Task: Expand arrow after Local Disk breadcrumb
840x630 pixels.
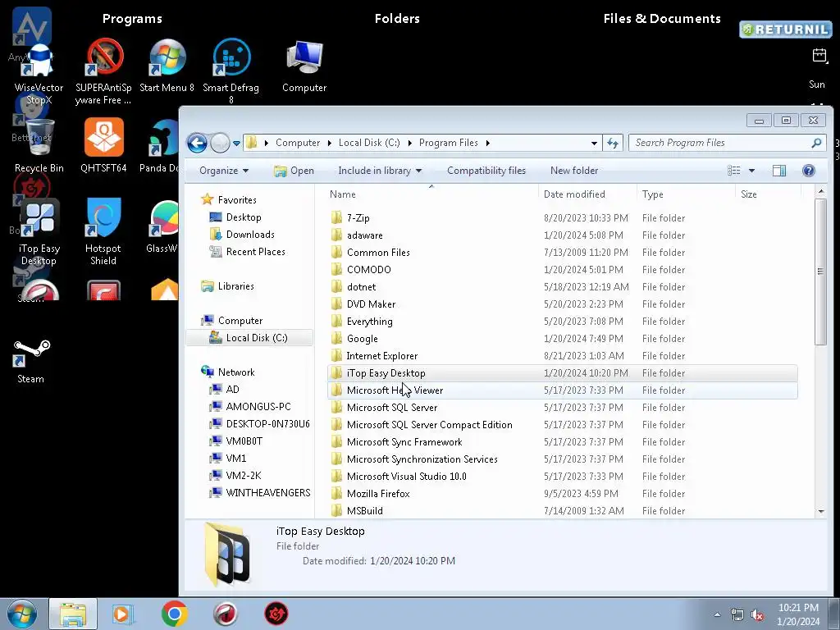Action: 410,143
